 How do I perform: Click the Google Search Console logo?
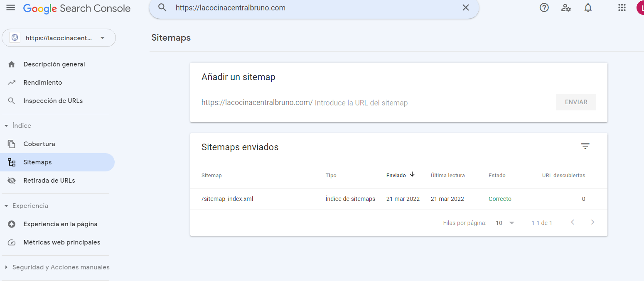[77, 8]
